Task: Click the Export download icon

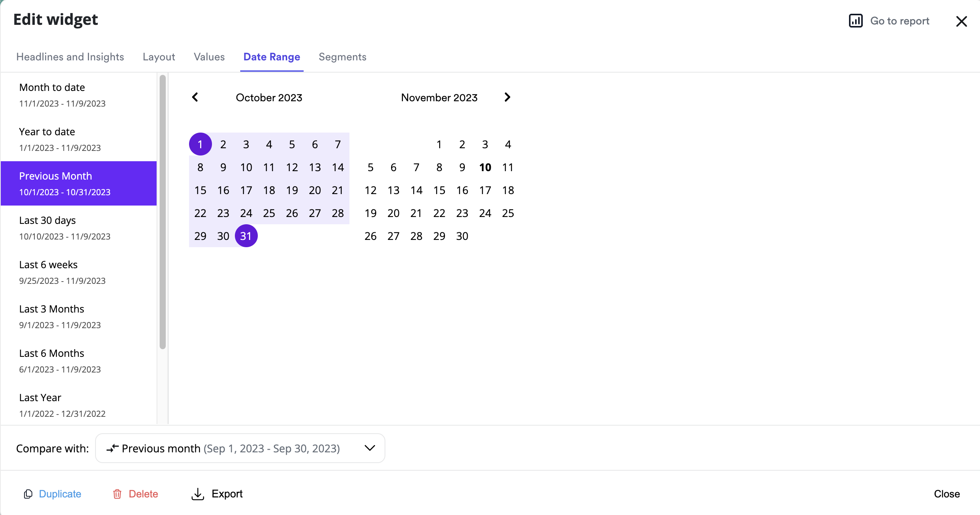Action: tap(197, 494)
